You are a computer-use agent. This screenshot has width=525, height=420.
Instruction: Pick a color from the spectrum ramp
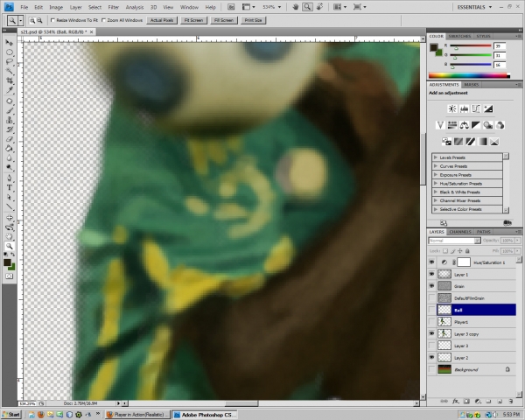(469, 76)
